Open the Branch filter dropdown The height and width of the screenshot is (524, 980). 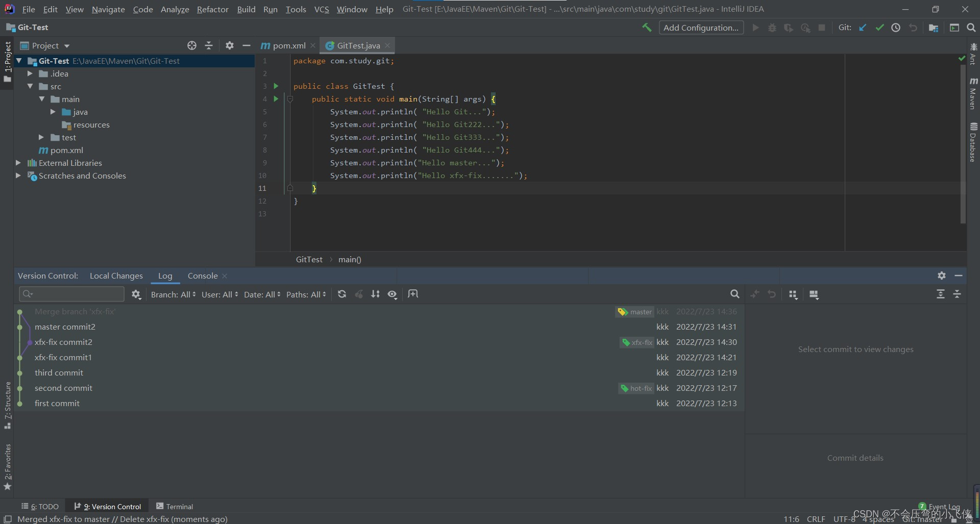173,294
